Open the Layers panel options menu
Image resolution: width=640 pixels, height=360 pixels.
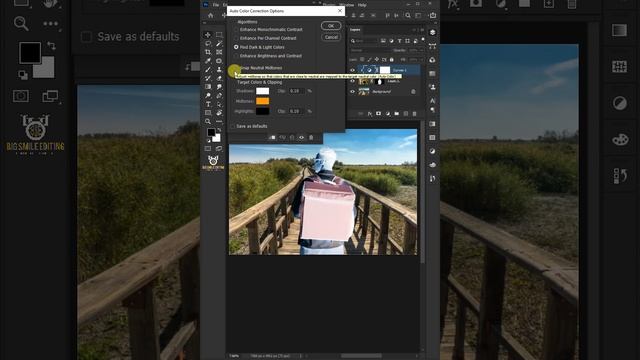tap(422, 30)
